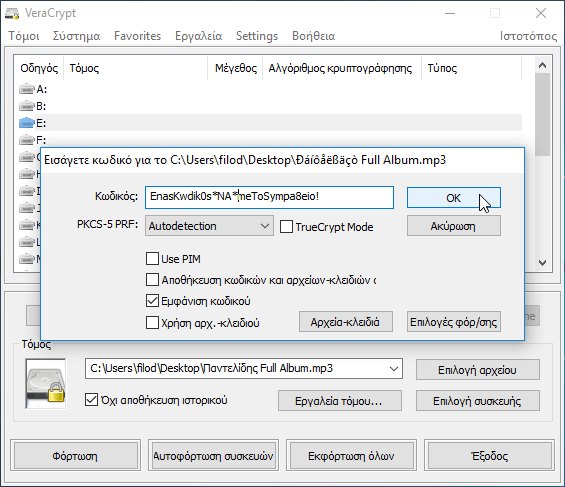
Task: Expand the volume path dropdown
Action: [x=394, y=368]
